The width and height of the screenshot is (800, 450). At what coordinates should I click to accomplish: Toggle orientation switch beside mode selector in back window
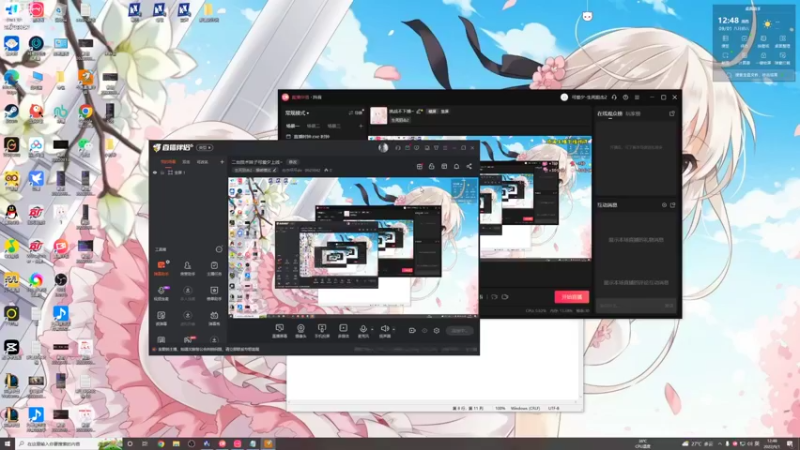coord(356,113)
